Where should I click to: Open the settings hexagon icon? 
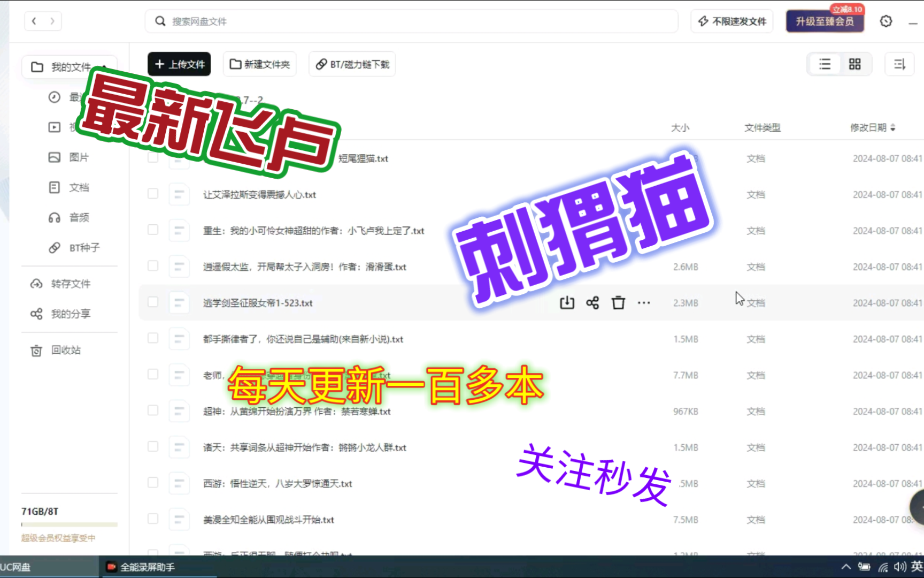click(x=886, y=21)
